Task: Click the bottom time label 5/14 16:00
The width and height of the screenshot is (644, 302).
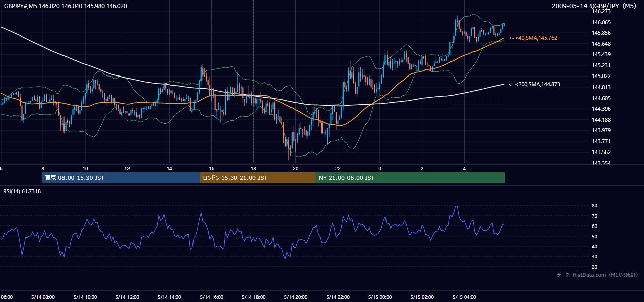Action: click(212, 297)
